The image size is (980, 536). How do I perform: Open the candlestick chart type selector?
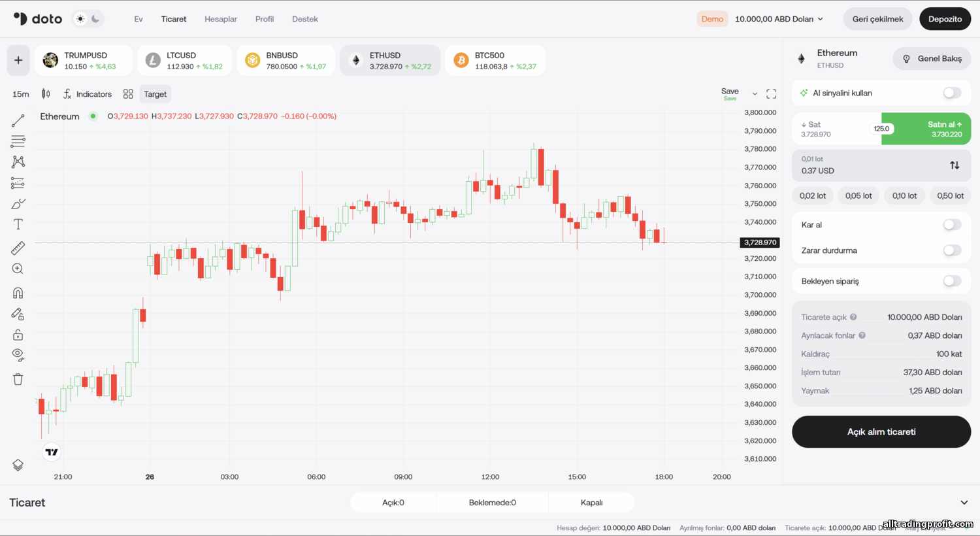(46, 94)
